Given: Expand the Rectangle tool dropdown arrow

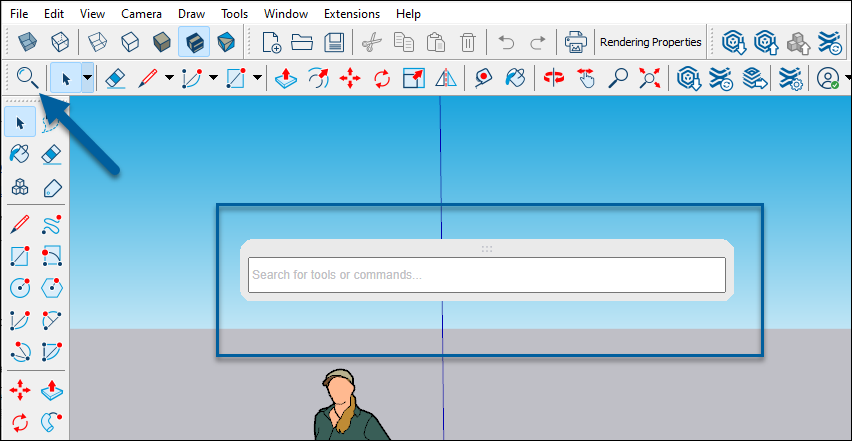Looking at the screenshot, I should [257, 77].
